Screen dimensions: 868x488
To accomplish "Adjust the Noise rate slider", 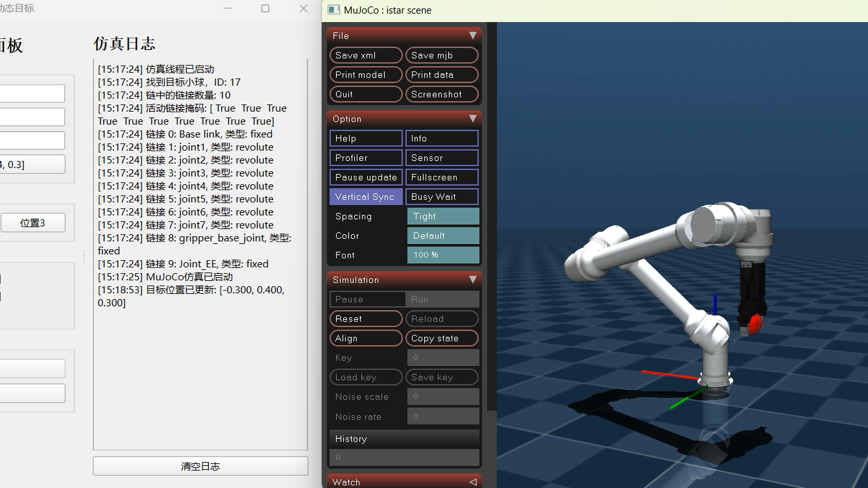I will [x=443, y=416].
